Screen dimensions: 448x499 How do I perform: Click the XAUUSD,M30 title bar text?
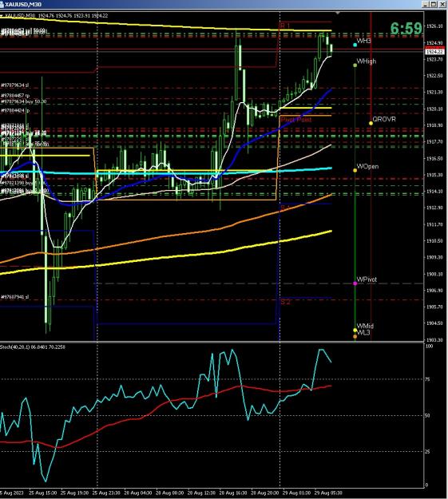pos(23,5)
